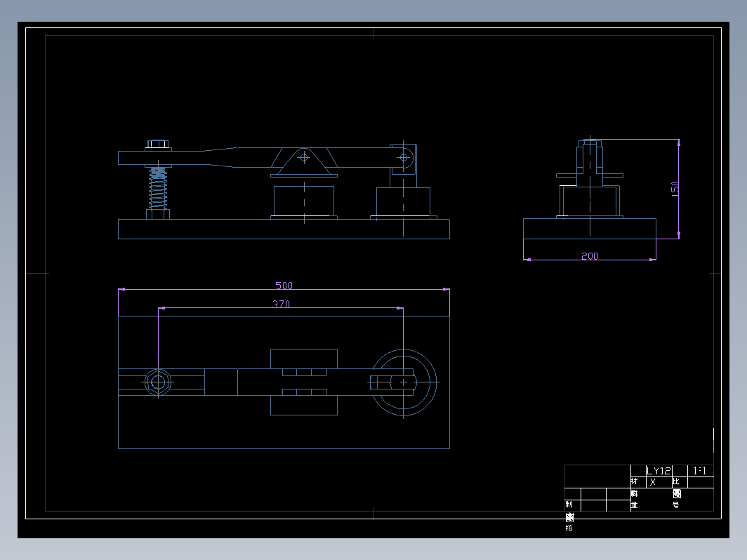Select the 150 height dimension text
747x560 pixels.
point(675,189)
